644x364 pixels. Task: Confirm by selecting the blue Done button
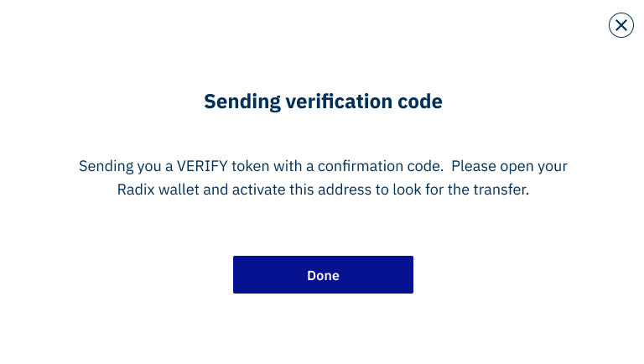click(x=323, y=274)
